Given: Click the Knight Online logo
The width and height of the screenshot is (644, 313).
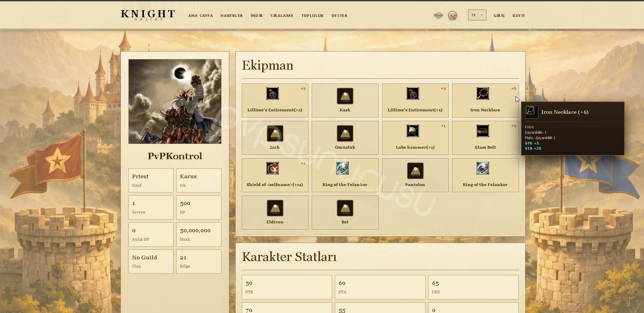Looking at the screenshot, I should tap(148, 15).
